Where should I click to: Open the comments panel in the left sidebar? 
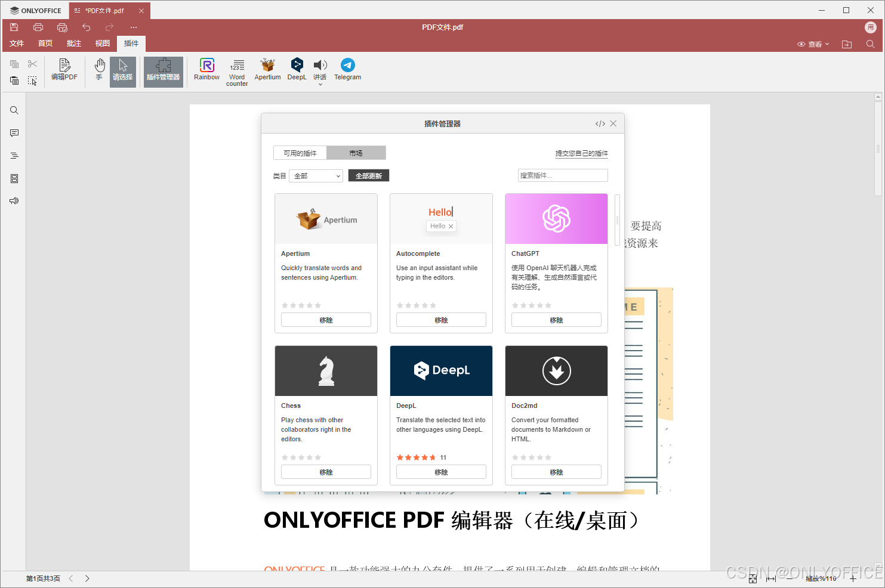click(x=14, y=133)
